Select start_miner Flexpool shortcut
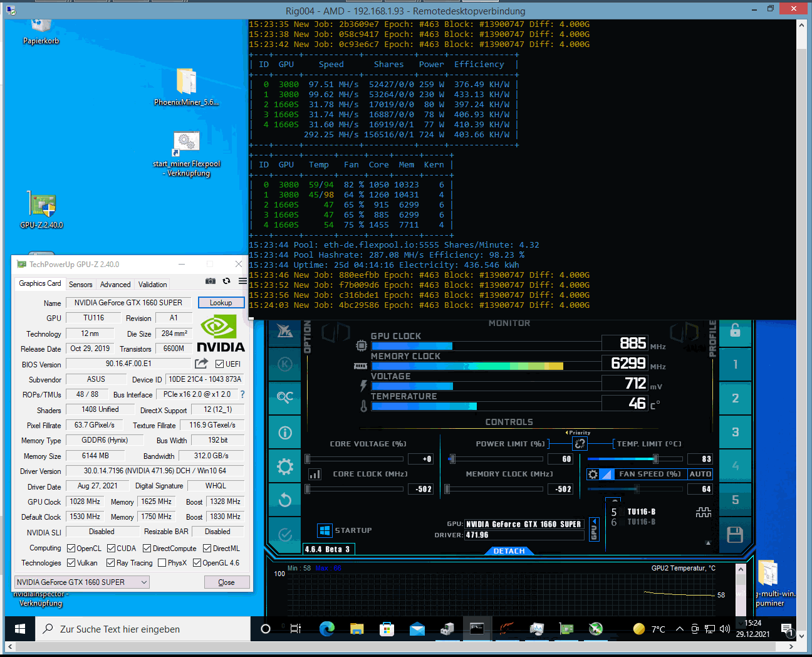This screenshot has height=657, width=812. click(x=187, y=154)
